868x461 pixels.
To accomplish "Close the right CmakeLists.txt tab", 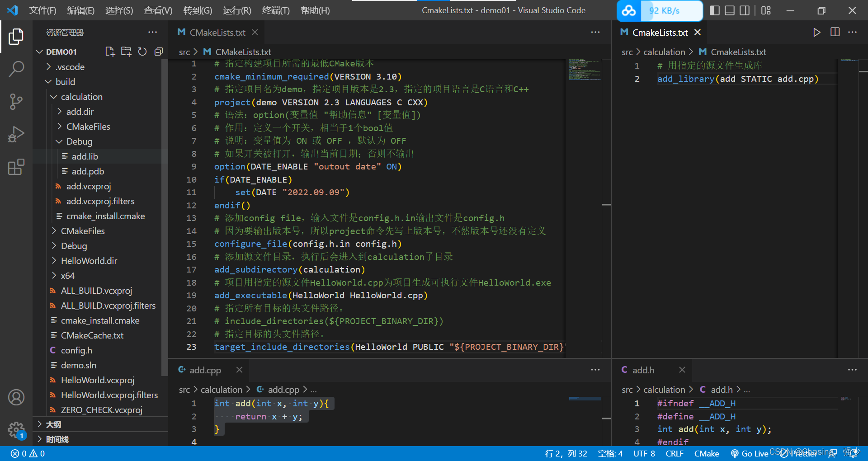I will tap(698, 32).
